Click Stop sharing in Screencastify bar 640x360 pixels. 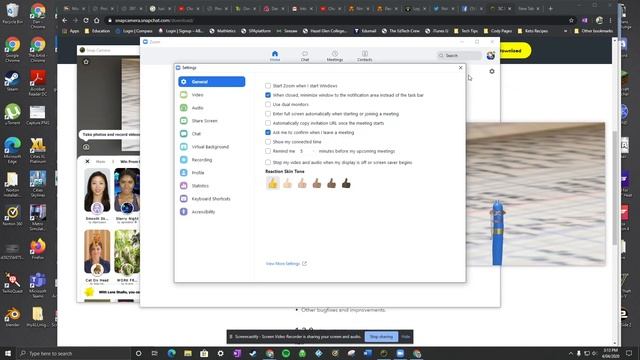(381, 337)
